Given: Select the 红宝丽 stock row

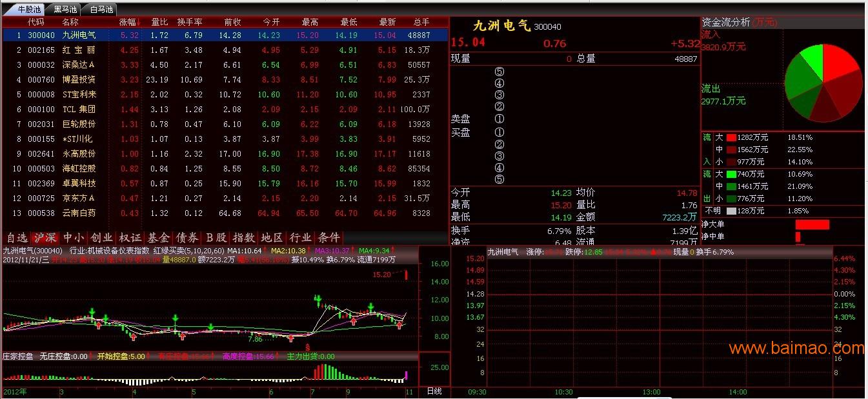Looking at the screenshot, I should 78,50.
